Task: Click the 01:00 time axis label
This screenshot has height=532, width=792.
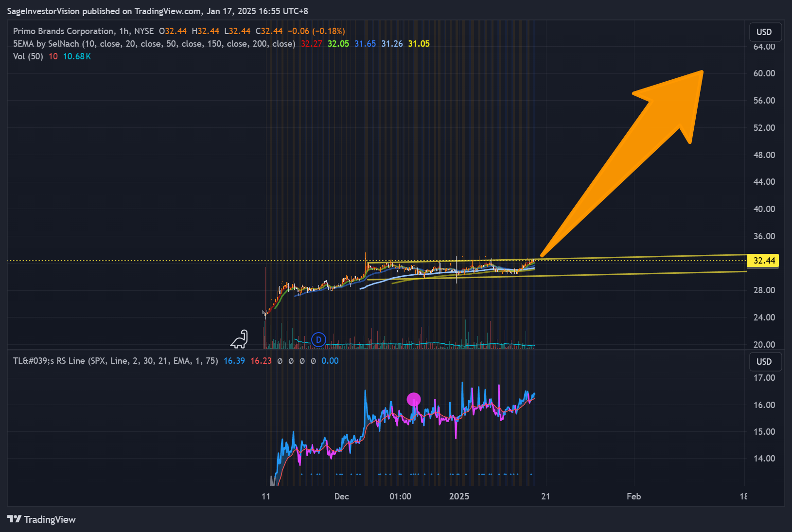Action: tap(400, 497)
